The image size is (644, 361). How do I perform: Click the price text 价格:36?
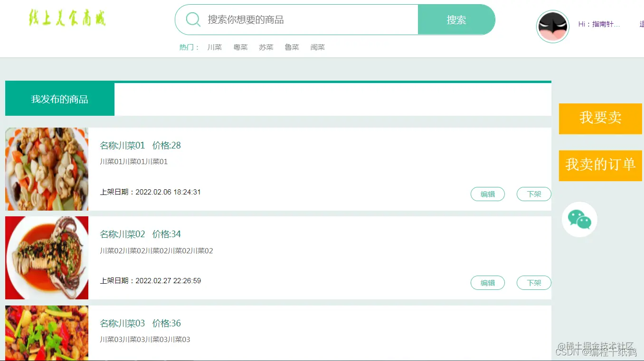(167, 323)
